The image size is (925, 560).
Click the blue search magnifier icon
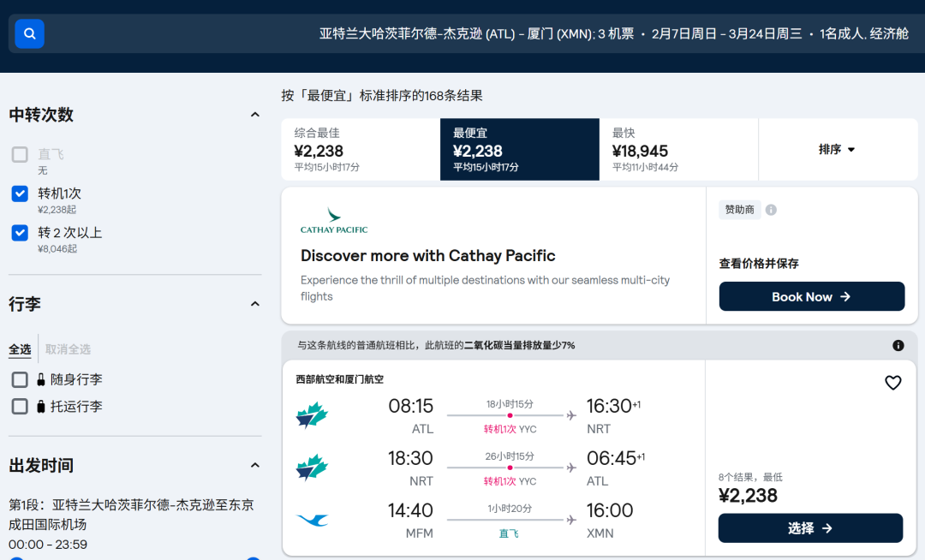(29, 33)
